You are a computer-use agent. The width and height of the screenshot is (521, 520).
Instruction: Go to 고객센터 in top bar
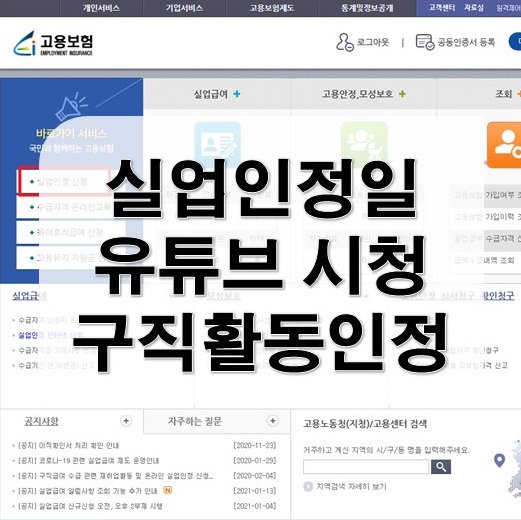[x=442, y=8]
